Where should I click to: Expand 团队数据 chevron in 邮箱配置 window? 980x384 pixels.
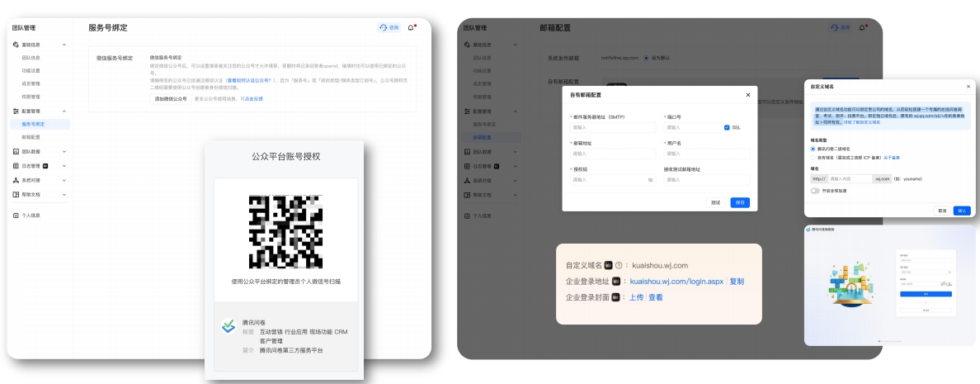point(515,151)
